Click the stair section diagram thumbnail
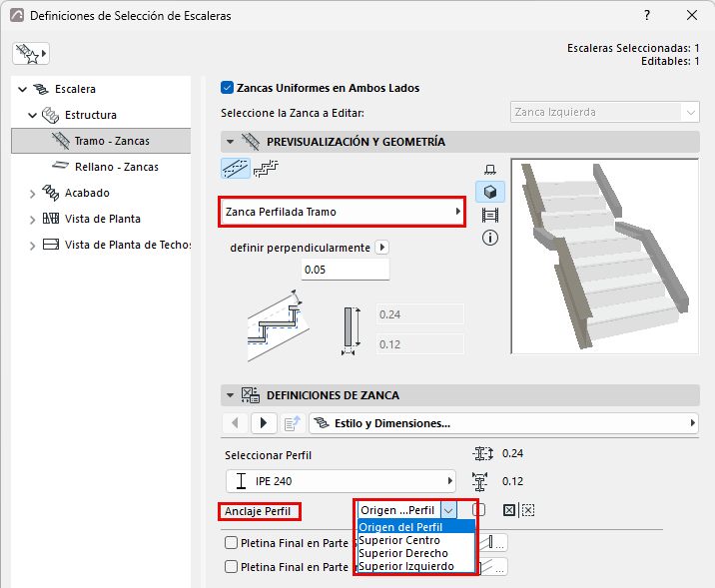This screenshot has width=715, height=588. 279,325
